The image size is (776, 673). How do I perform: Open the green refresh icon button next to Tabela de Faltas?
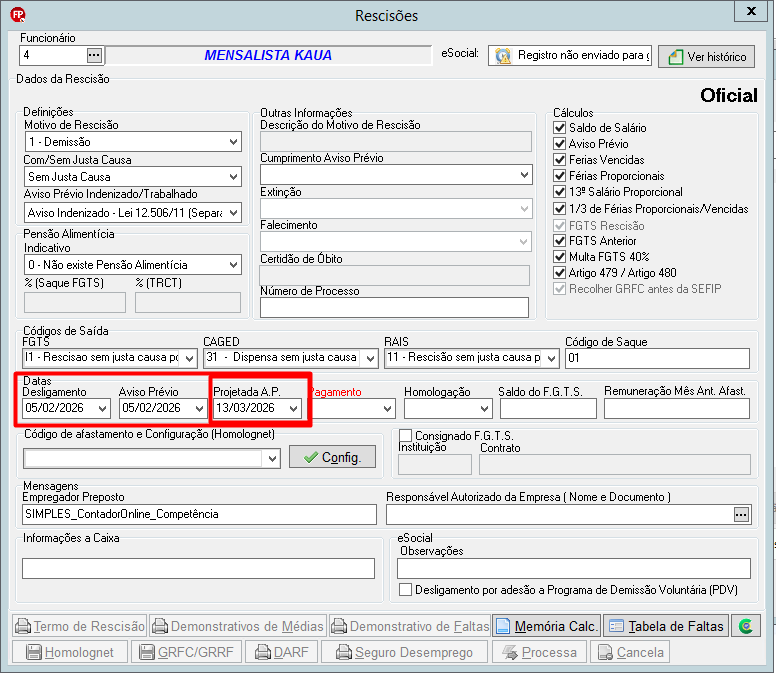pyautogui.click(x=746, y=626)
